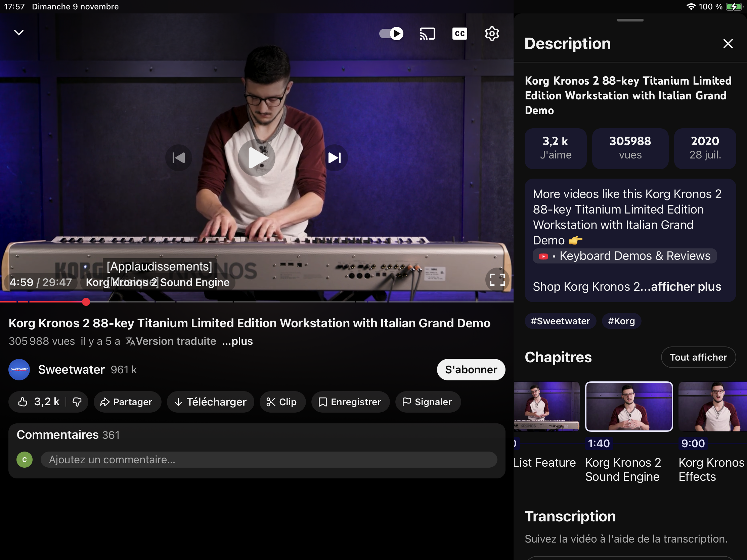Click the red progress bar scrubber
Screen dimensions: 747x560
(86, 302)
